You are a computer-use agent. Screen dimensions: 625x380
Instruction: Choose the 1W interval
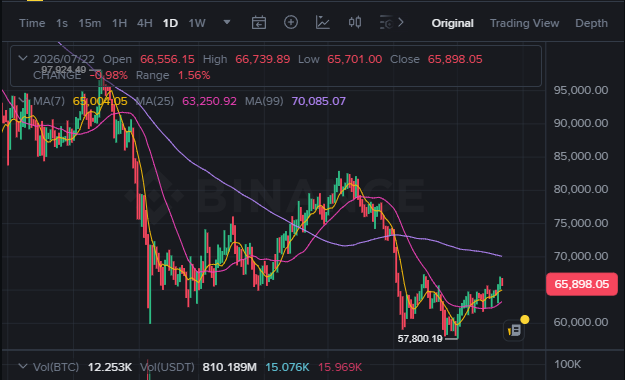[x=197, y=24]
